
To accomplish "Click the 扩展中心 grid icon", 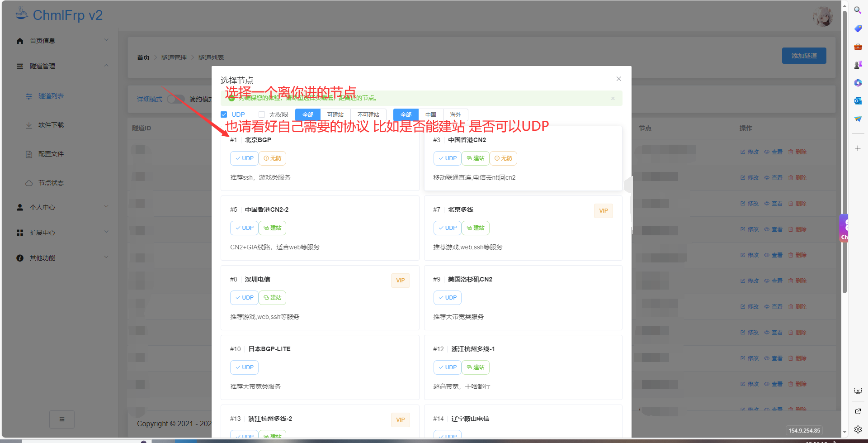I will (x=20, y=233).
